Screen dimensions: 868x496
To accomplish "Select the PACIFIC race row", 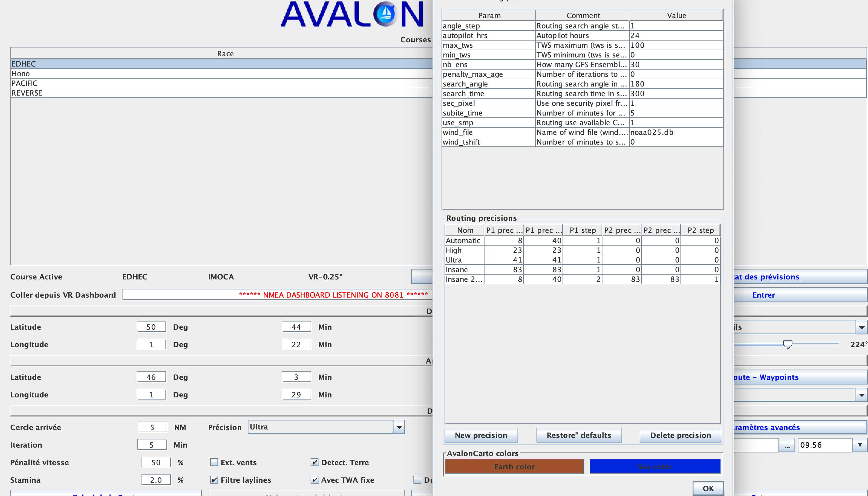I will pyautogui.click(x=221, y=83).
